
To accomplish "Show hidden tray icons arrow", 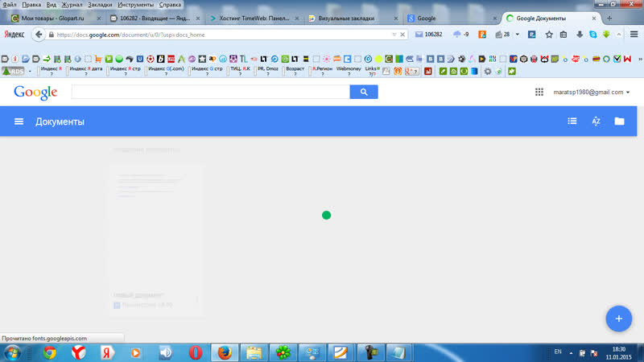I will pyautogui.click(x=571, y=352).
